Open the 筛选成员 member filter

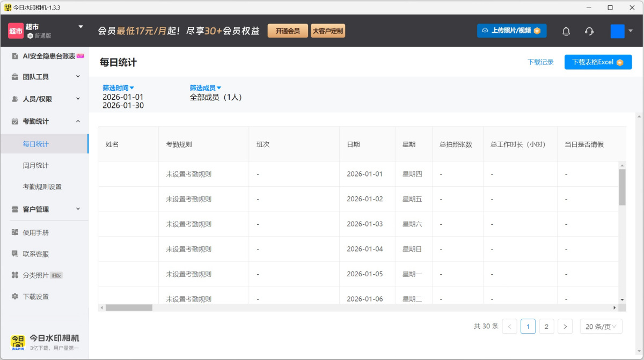click(205, 88)
